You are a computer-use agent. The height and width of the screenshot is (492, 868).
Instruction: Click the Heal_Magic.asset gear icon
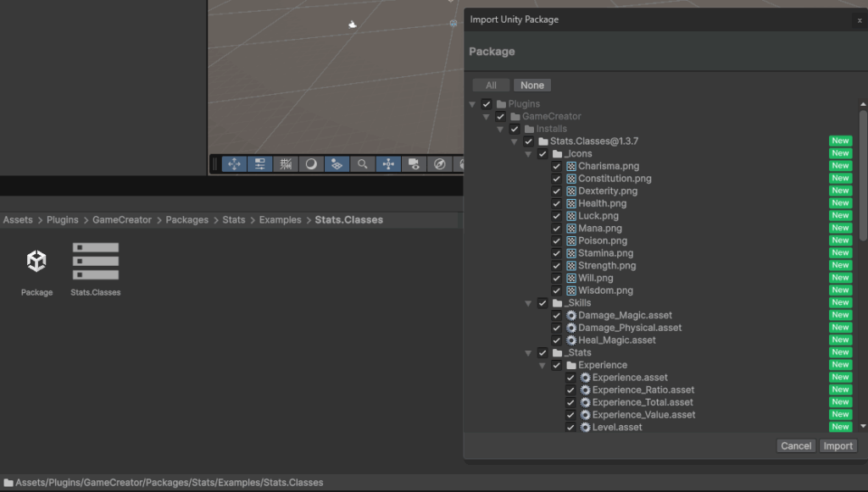click(571, 340)
